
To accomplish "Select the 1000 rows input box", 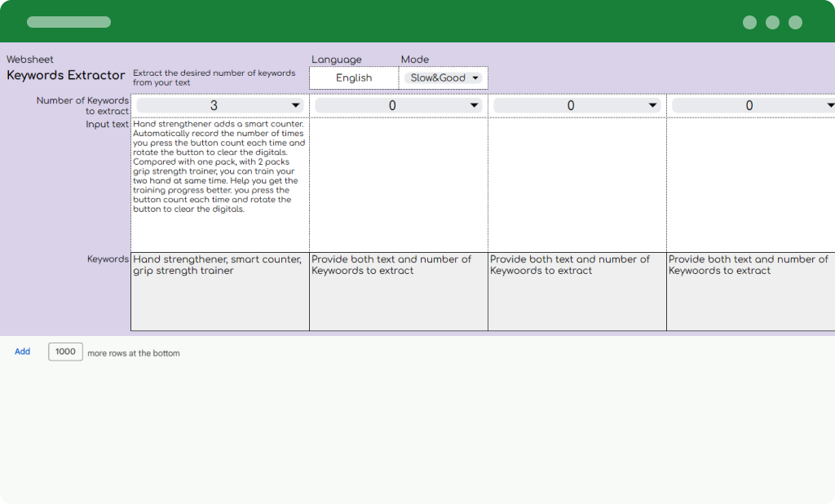I will (65, 351).
